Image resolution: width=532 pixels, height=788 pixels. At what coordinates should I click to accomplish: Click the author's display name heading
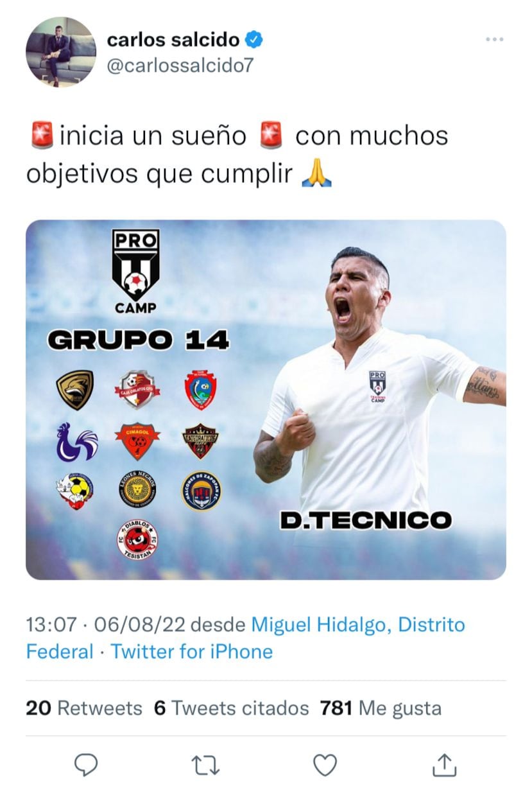[x=173, y=40]
